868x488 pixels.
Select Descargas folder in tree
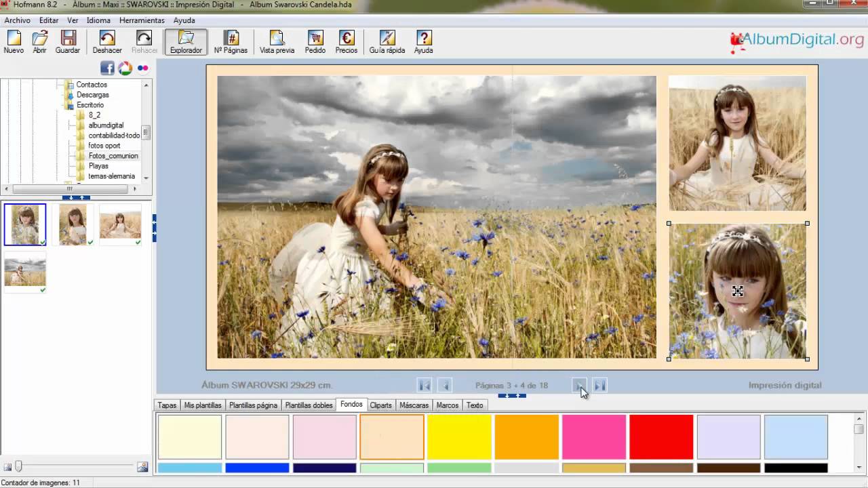[92, 95]
